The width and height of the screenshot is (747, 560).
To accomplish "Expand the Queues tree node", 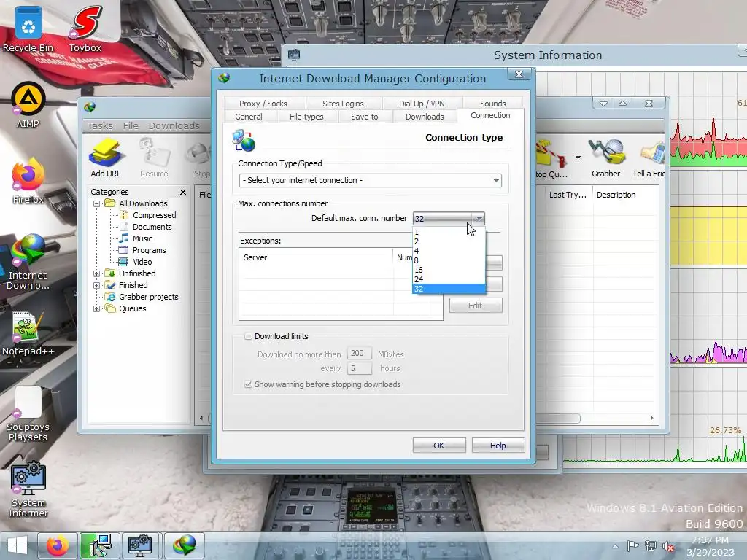I will pos(97,308).
